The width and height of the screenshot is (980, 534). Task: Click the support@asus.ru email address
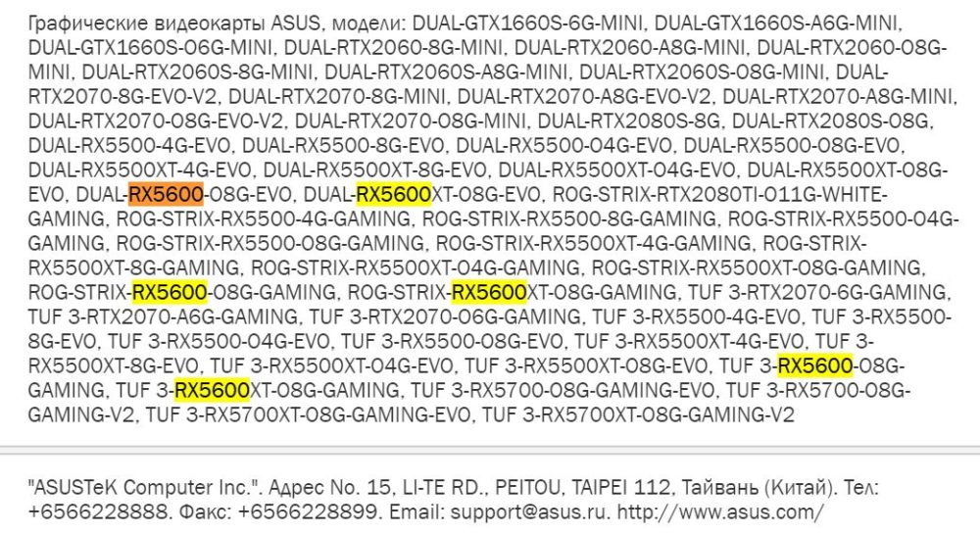[527, 512]
